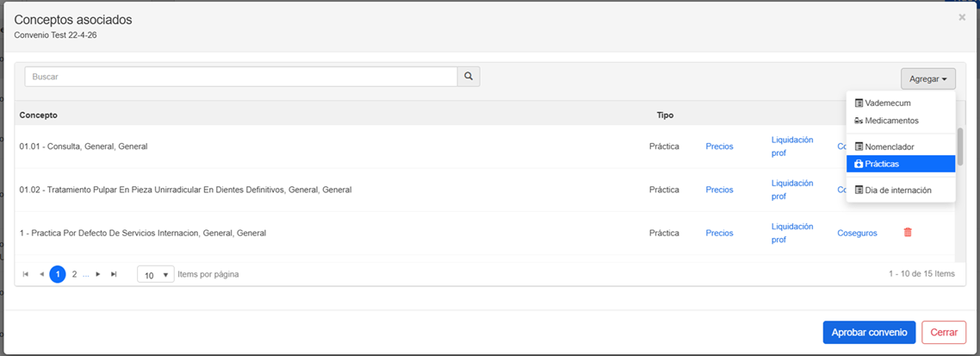The image size is (980, 356).
Task: Click Práctica type cell in 01.01 Consulta row
Action: click(x=664, y=147)
